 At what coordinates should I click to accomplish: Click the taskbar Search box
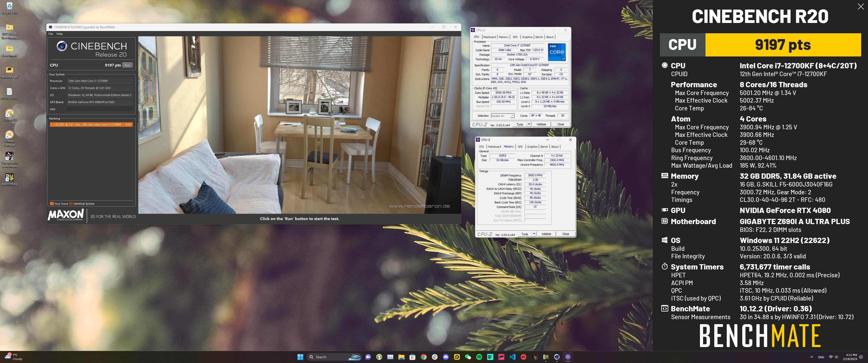coord(334,357)
